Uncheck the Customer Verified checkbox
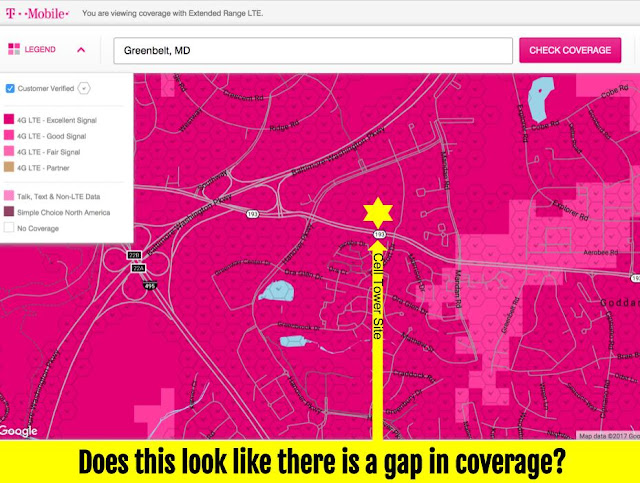This screenshot has height=483, width=640. pyautogui.click(x=10, y=88)
